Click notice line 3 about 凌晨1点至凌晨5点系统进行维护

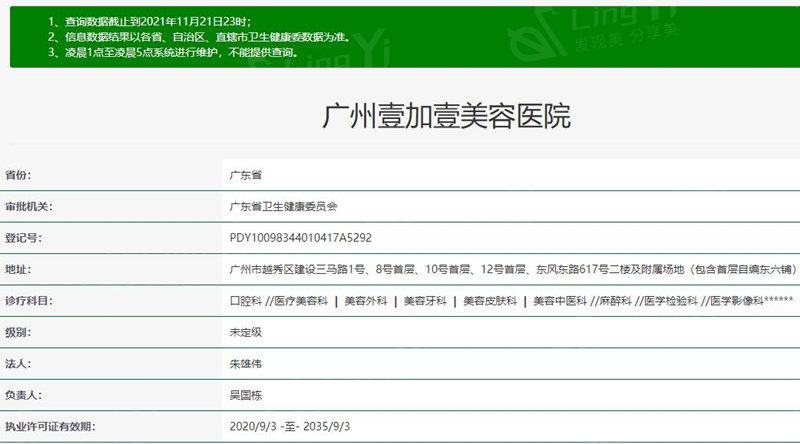click(173, 52)
